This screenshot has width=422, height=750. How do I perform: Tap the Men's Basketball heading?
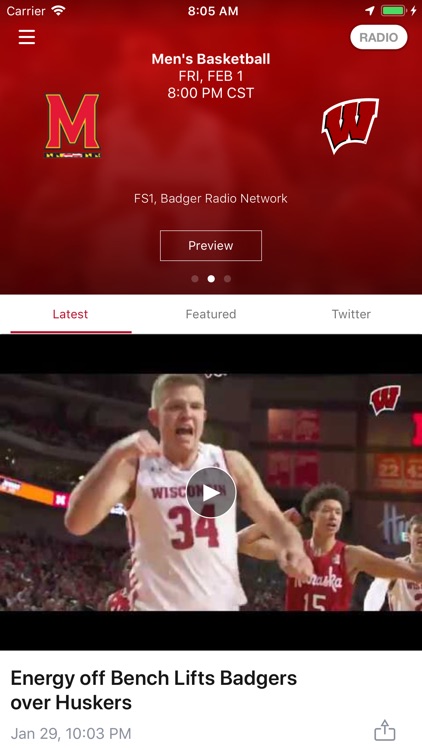[x=211, y=59]
